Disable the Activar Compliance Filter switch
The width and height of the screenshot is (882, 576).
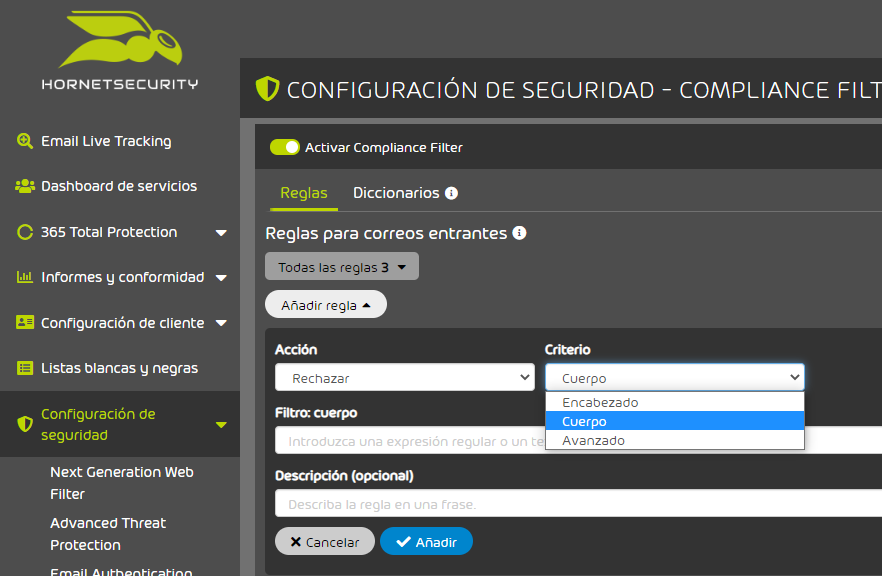pyautogui.click(x=285, y=147)
